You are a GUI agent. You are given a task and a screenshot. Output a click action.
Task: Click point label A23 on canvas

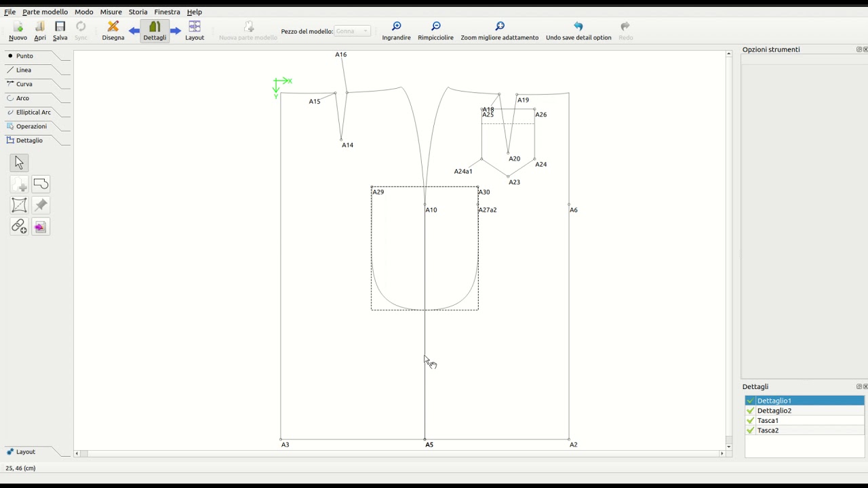point(514,182)
